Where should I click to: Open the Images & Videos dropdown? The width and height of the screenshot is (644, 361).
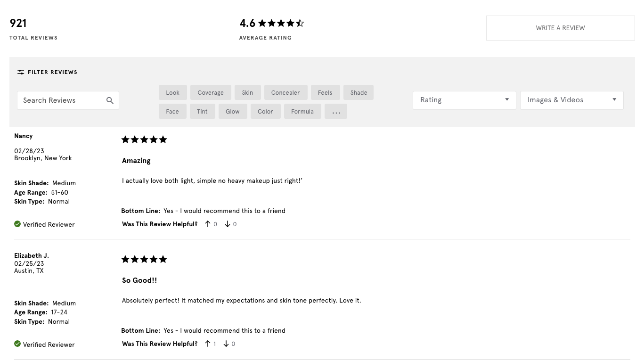(571, 100)
